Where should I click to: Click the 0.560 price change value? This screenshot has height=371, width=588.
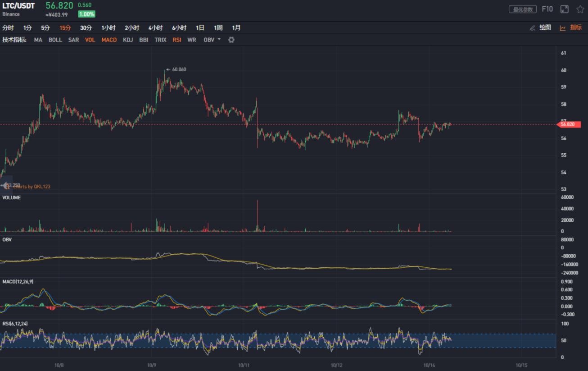pos(85,5)
